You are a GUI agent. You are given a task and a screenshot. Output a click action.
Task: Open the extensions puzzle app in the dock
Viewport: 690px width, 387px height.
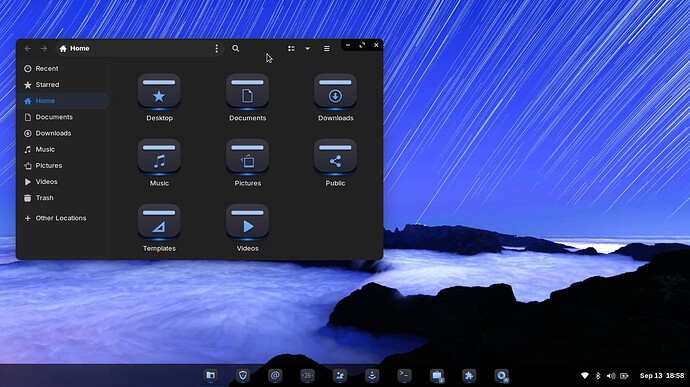(469, 376)
